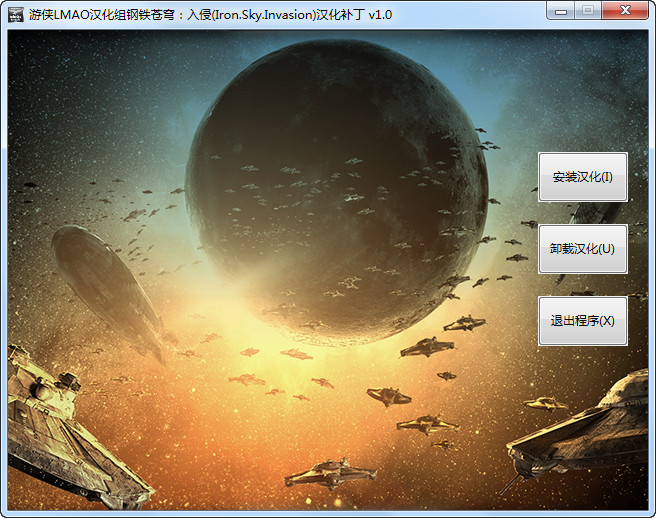Screen dimensions: 656x518
Task: Open the application icon menu in title bar
Action: [x=15, y=14]
